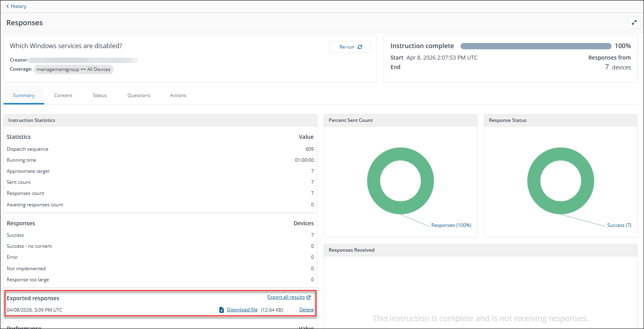Open the Summary tab

24,95
